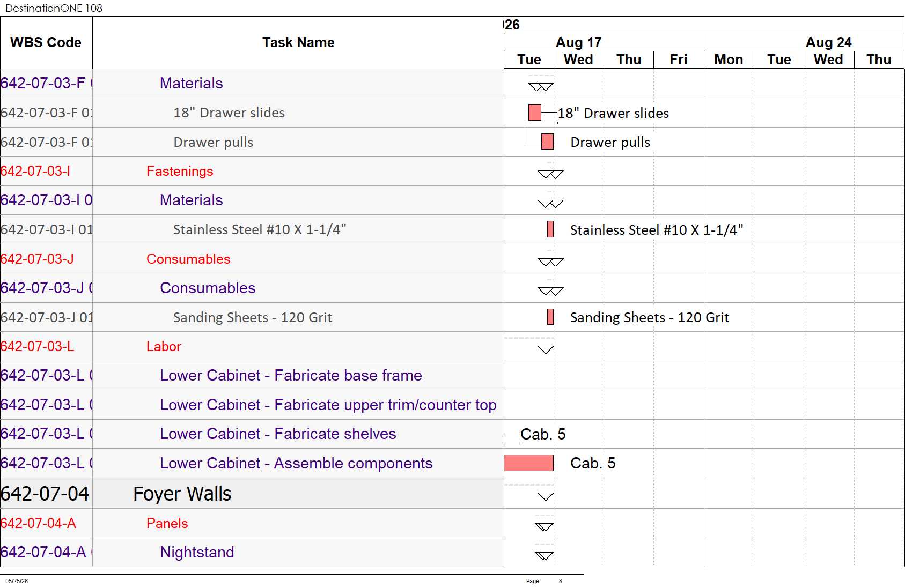Screen dimensions: 905x588
Task: Click the Panels row summary marker in chart
Action: (544, 527)
